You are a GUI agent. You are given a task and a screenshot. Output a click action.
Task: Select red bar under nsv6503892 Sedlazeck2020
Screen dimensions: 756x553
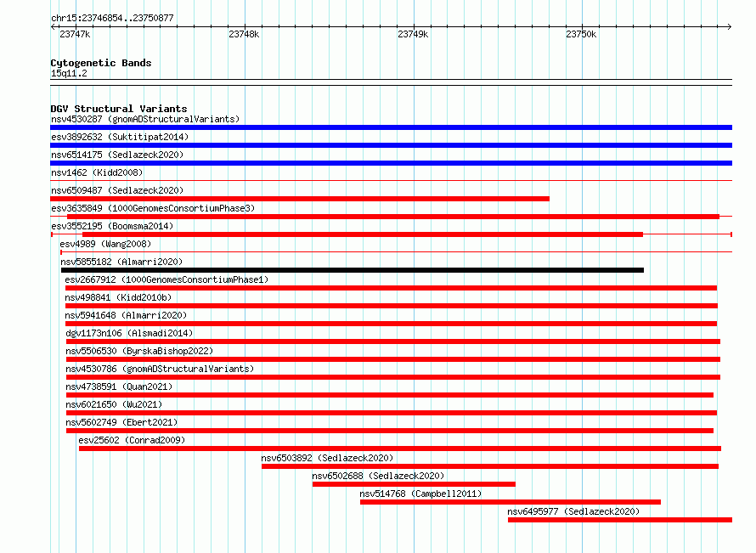coord(490,466)
